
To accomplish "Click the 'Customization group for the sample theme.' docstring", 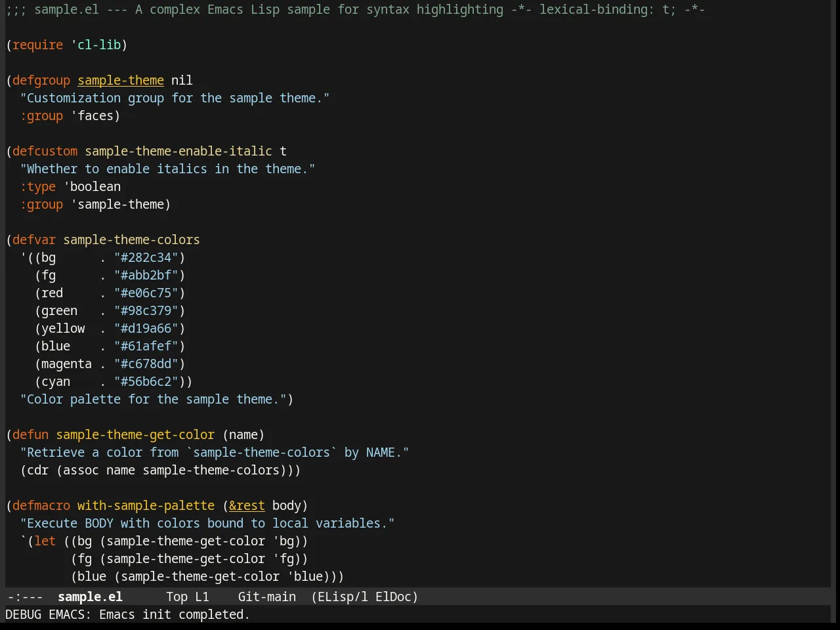I will tap(175, 98).
